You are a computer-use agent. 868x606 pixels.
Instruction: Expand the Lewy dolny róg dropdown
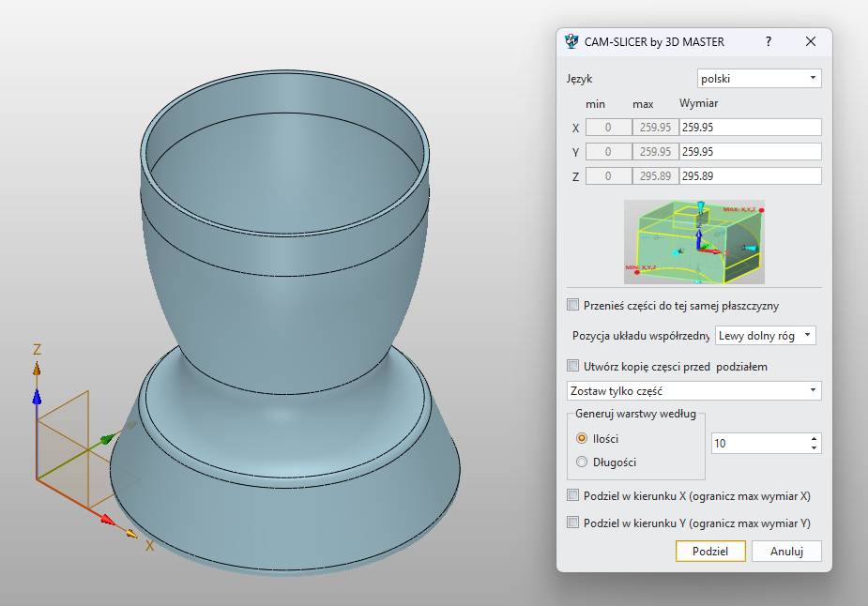[x=765, y=335]
